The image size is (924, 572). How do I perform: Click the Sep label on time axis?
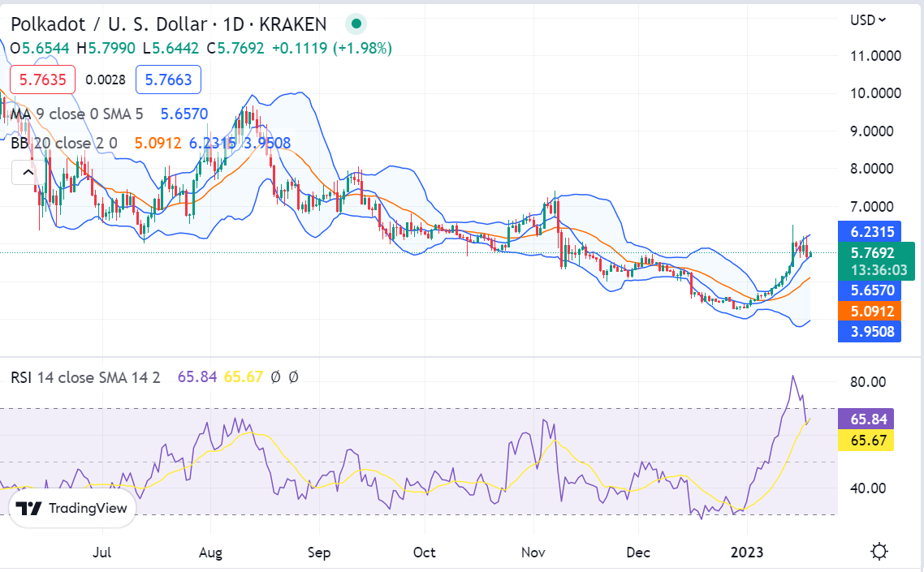(x=319, y=553)
